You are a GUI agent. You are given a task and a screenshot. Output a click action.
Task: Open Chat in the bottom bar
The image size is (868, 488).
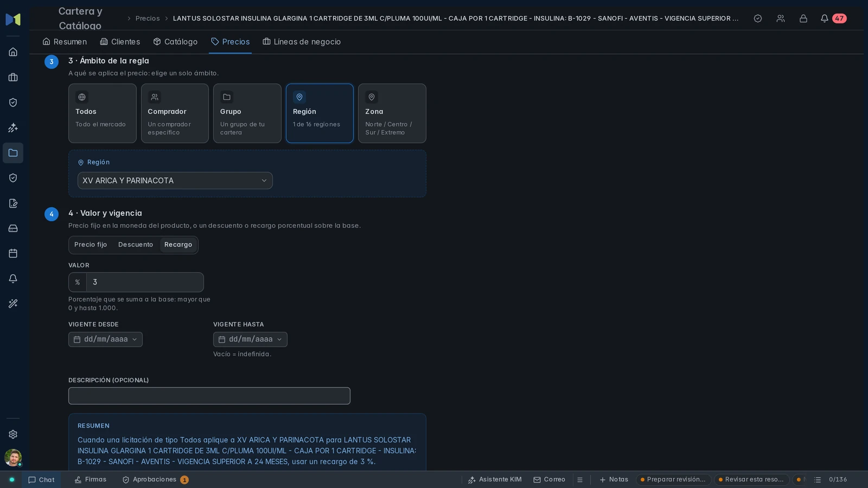pos(41,480)
